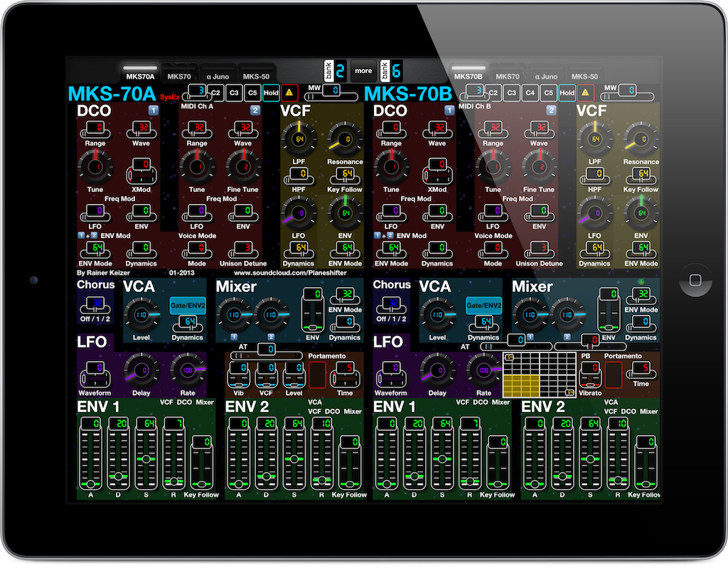Screen dimensions: 728x570
Task: Tap the ENV Mode control in the MKS-70A DCO
Action: coord(94,250)
